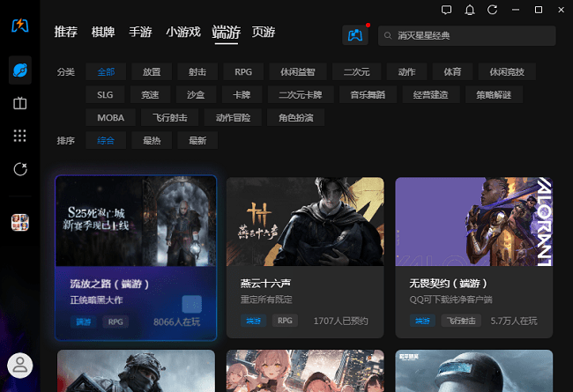Switch to the 手游 tab
The height and width of the screenshot is (392, 573).
click(140, 33)
